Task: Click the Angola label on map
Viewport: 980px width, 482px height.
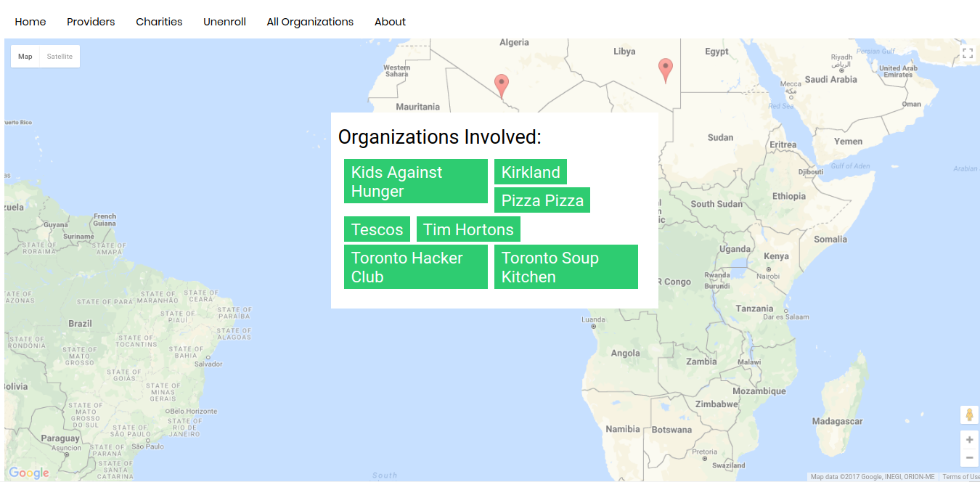Action: [626, 354]
